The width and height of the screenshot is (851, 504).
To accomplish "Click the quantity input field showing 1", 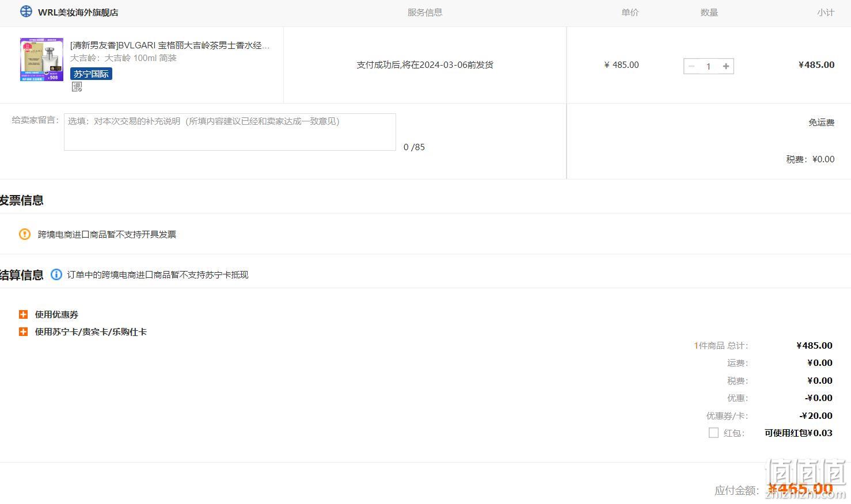I will 709,66.
